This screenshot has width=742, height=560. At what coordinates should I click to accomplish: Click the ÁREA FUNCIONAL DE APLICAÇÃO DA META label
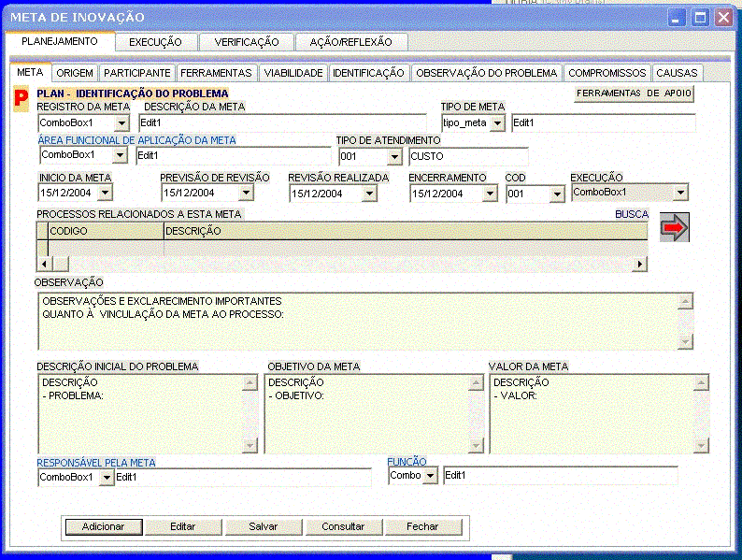136,140
